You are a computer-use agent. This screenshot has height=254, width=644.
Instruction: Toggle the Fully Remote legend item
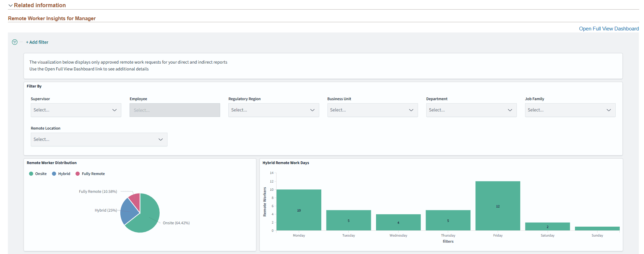90,174
